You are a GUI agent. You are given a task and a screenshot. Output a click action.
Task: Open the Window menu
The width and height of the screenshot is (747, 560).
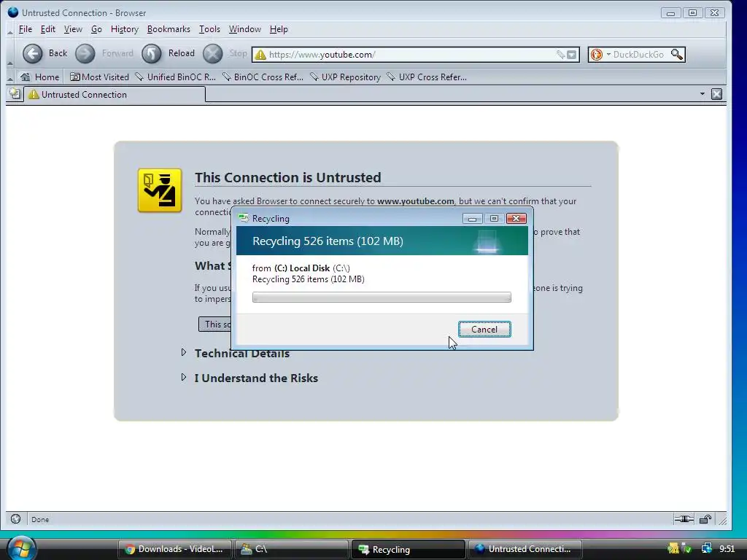[x=245, y=29]
